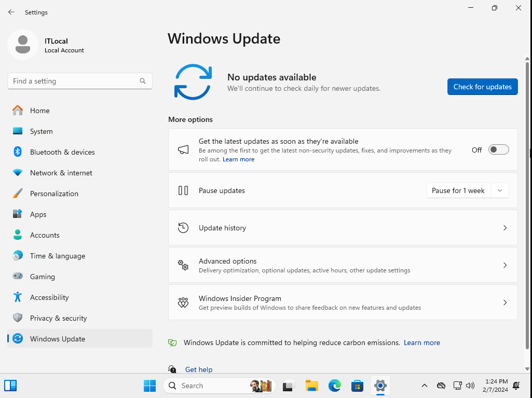
Task: Click the Update history clock icon
Action: coord(183,228)
